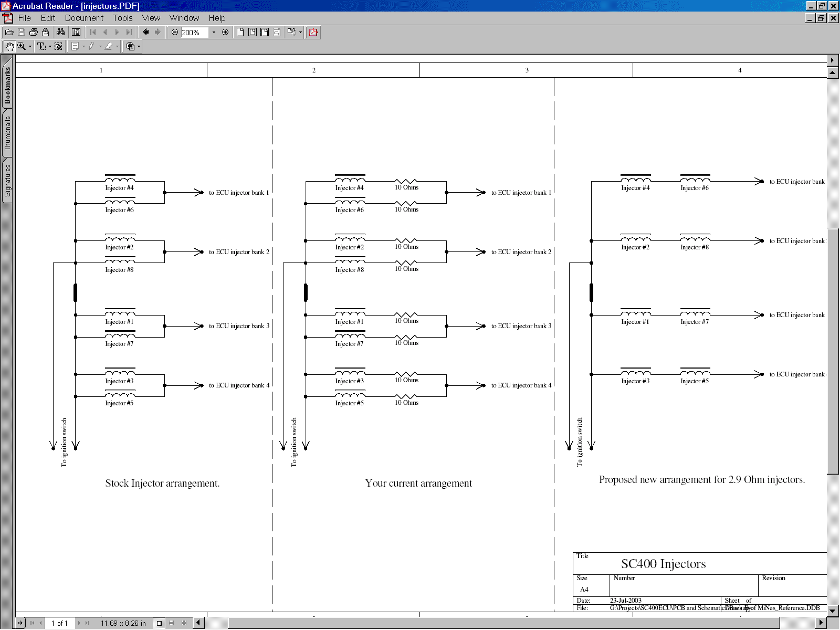840x630 pixels.
Task: Switch to Fit Width page view
Action: click(265, 32)
